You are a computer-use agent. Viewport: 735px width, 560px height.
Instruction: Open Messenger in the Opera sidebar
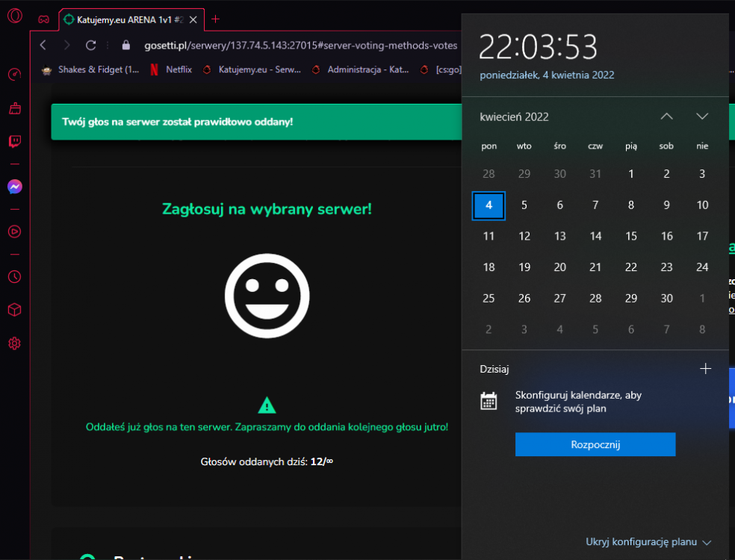pyautogui.click(x=14, y=187)
